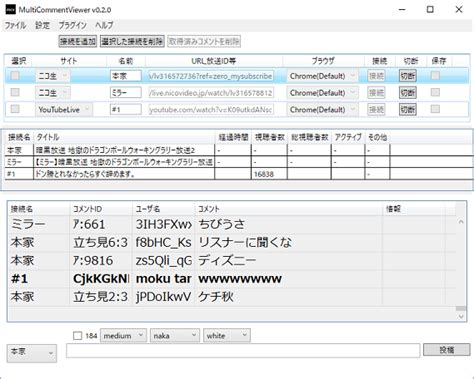Screen dimensions: 474x379
Task: Open the medium size dropdown
Action: 123,335
